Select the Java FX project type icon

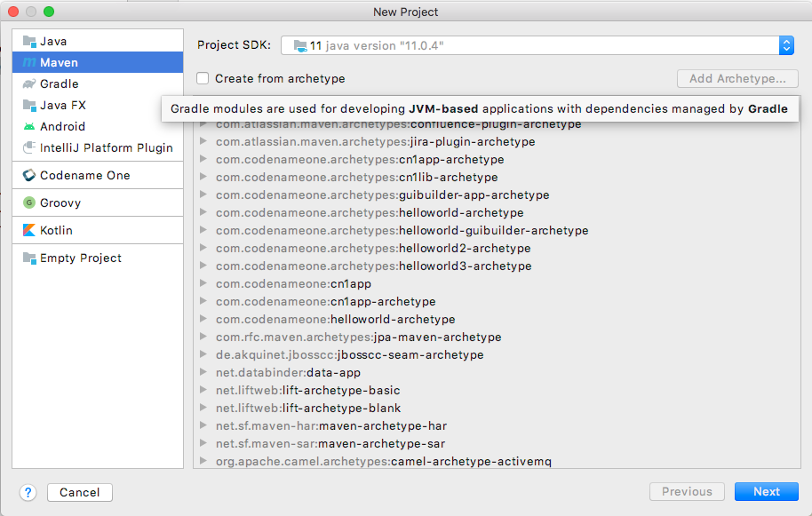31,105
